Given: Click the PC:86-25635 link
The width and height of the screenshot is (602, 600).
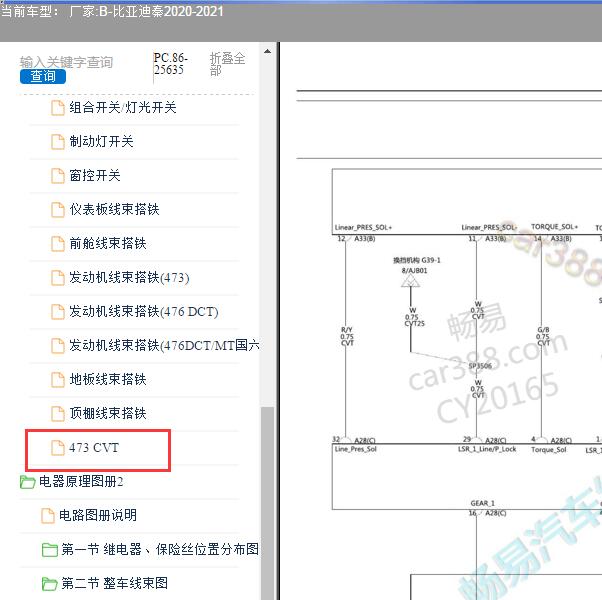Looking at the screenshot, I should tap(169, 64).
